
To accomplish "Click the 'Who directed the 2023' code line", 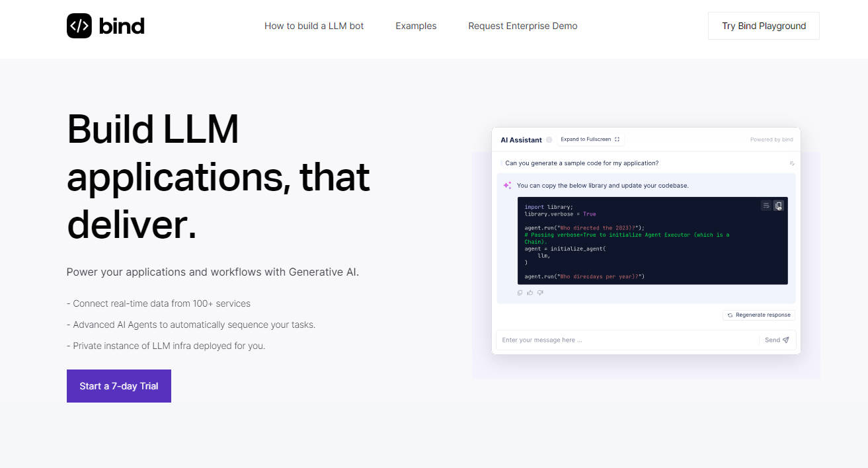I will tap(584, 228).
